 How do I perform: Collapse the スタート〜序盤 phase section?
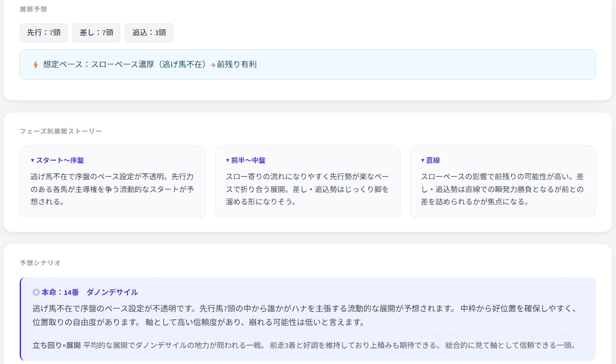57,160
